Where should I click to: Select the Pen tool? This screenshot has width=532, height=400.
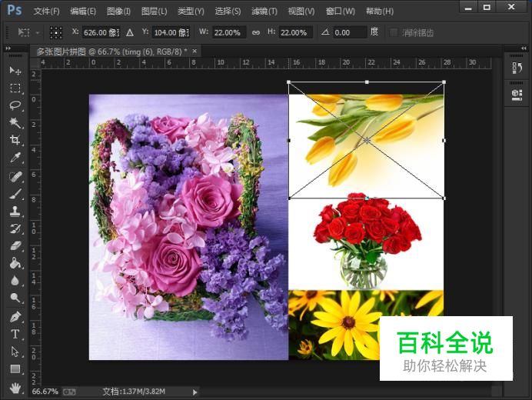click(x=15, y=317)
